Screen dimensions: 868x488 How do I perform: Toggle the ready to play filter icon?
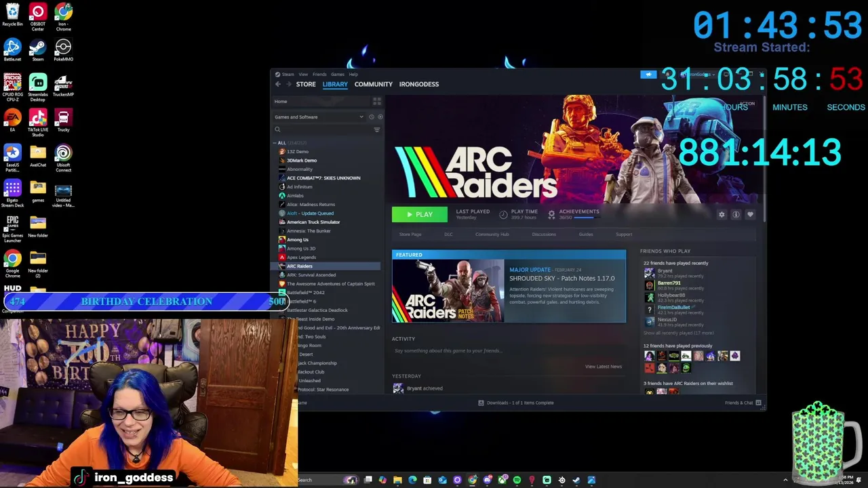pos(380,117)
